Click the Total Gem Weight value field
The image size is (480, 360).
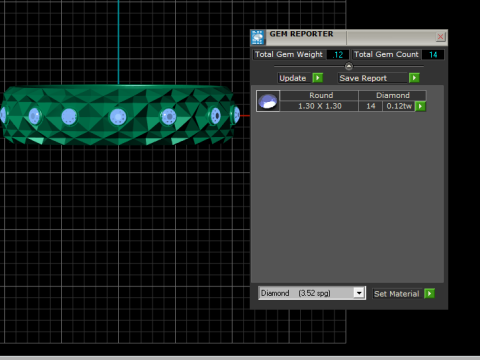pyautogui.click(x=338, y=55)
